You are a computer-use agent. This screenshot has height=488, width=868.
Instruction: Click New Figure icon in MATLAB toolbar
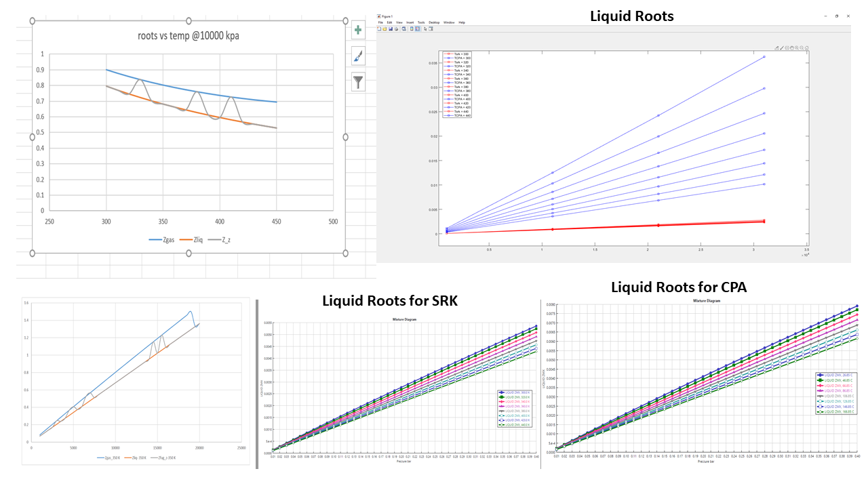[379, 29]
